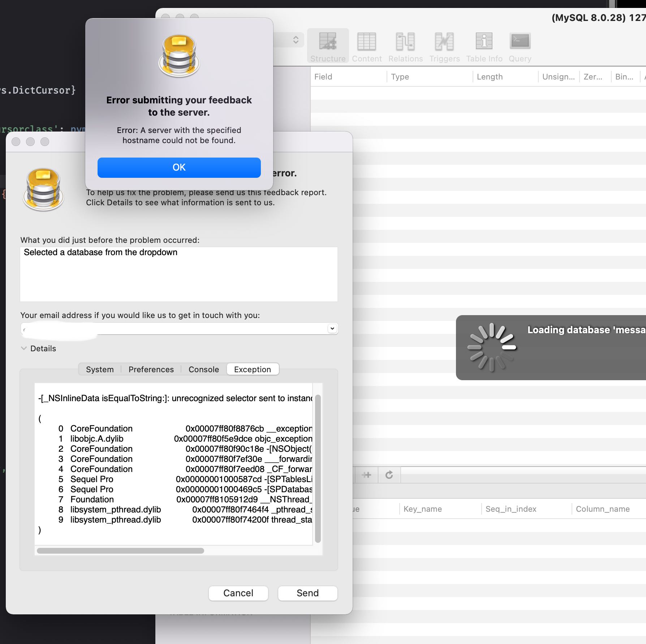Switch to the Console tab
646x644 pixels.
203,369
